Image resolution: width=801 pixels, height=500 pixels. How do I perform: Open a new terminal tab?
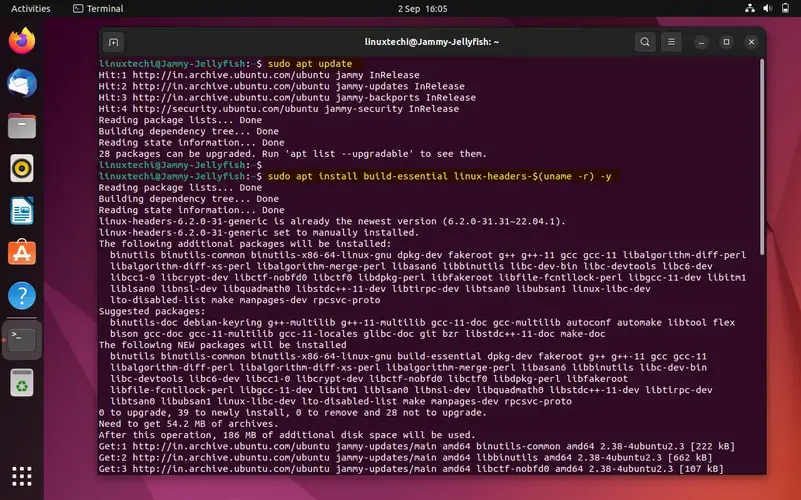114,42
